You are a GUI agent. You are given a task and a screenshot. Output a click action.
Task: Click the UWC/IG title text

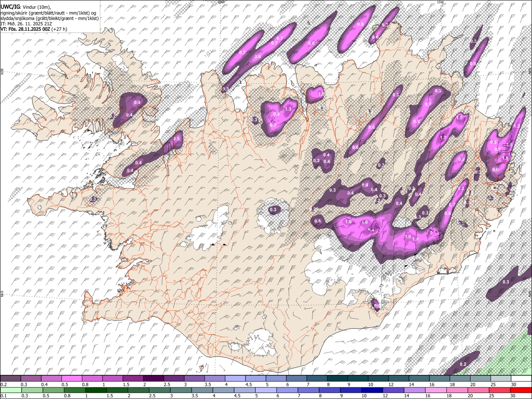(x=10, y=6)
